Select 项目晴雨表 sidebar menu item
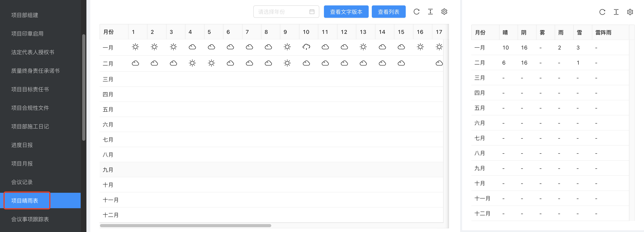644x232 pixels. [x=25, y=201]
